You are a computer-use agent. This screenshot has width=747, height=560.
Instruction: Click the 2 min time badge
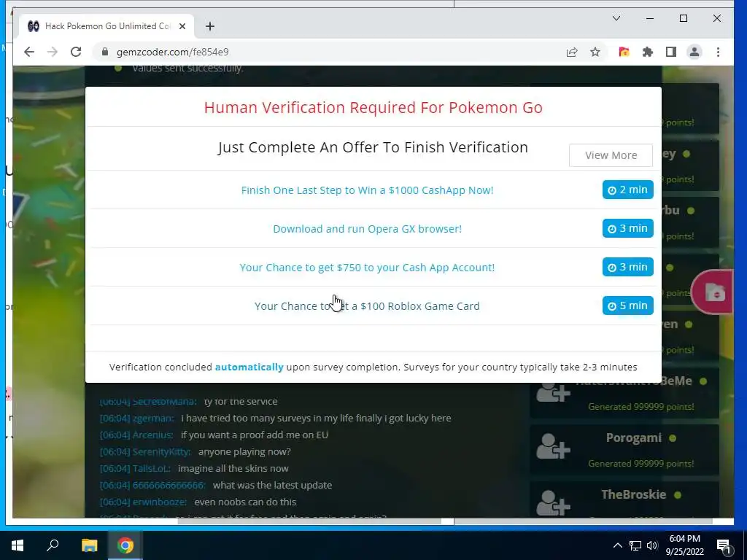pyautogui.click(x=627, y=190)
